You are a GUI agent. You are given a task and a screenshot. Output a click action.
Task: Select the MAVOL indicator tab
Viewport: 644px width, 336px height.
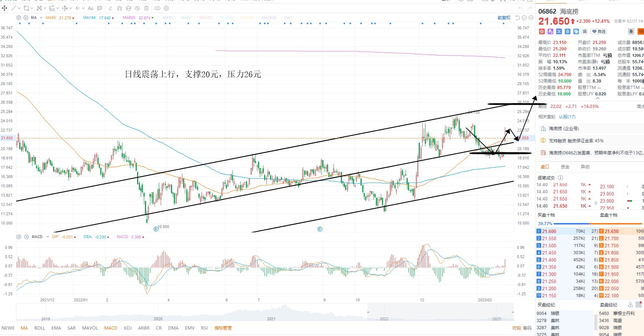(90, 328)
